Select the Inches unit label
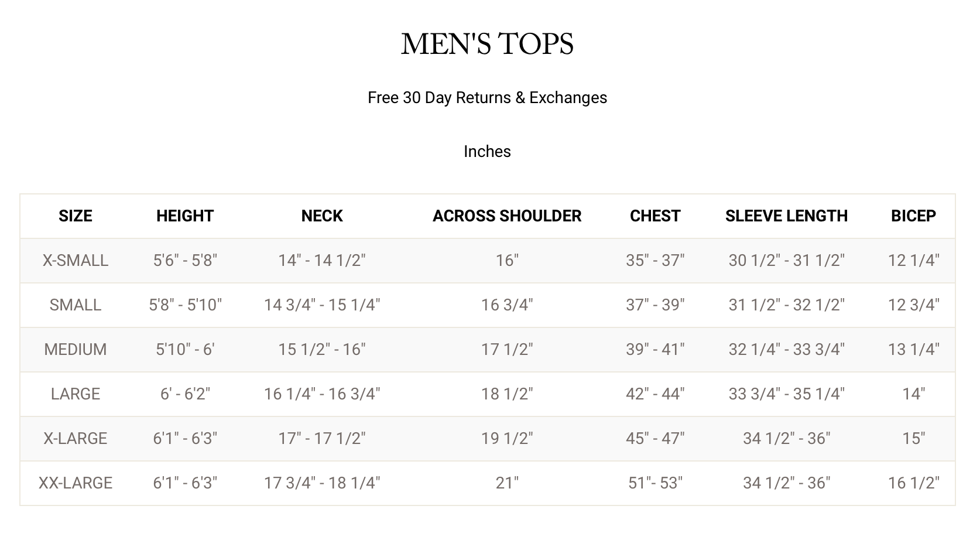Screen dimensions: 980x533 coord(487,152)
